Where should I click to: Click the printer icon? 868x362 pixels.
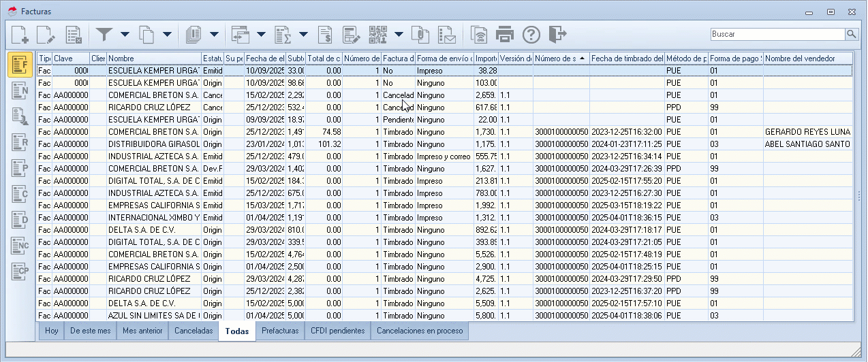coord(505,34)
